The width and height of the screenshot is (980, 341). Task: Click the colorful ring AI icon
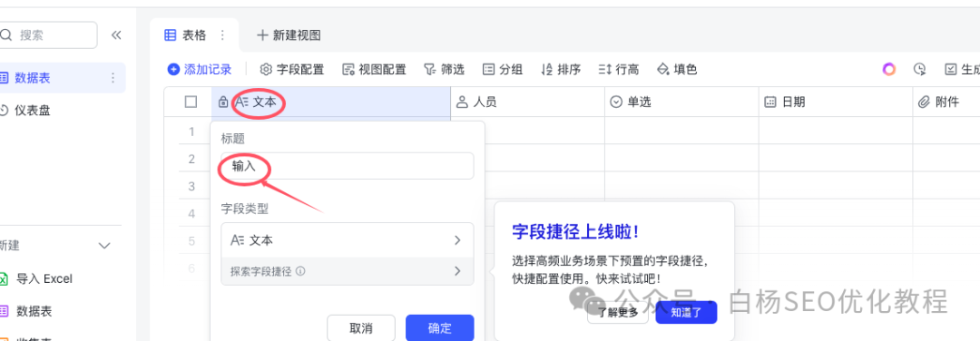(888, 69)
